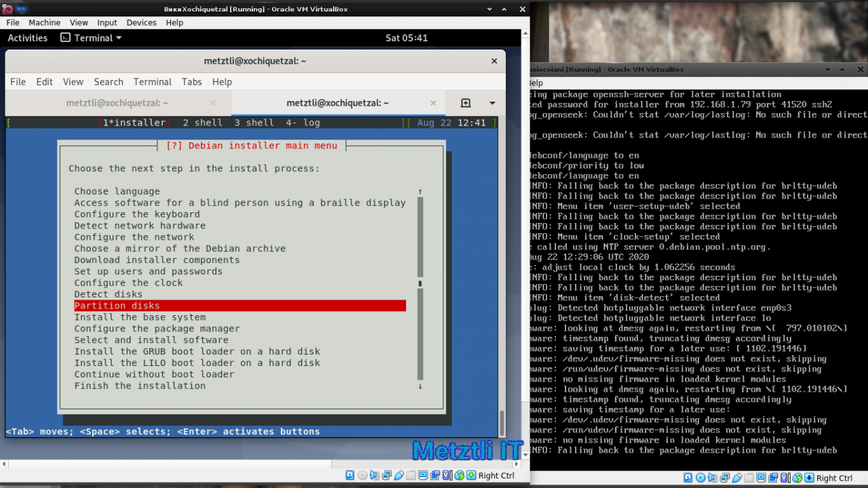Screen dimensions: 868x488
Task: Open the Terminal app menu in GNOME top bar
Action: pos(91,38)
